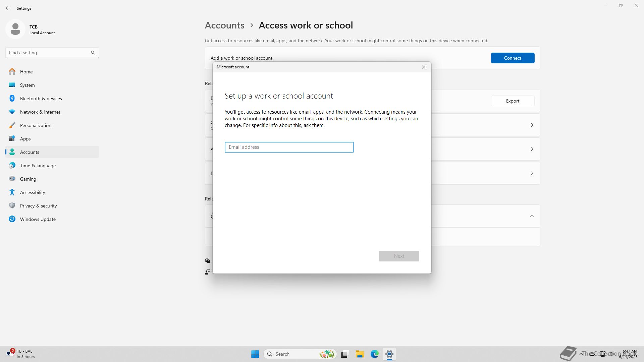Open Privacy & security shield icon

tap(12, 205)
